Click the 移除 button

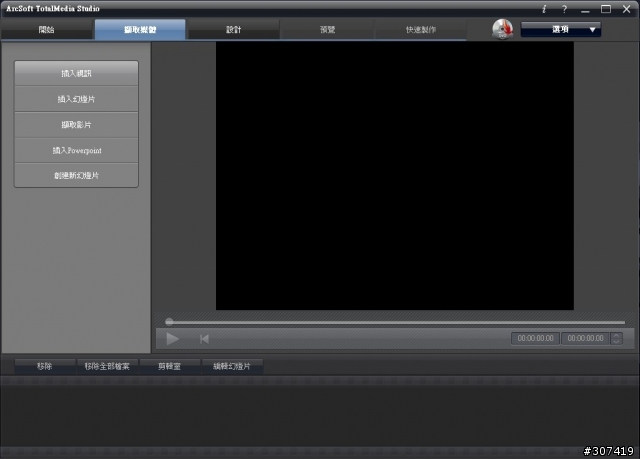click(45, 366)
